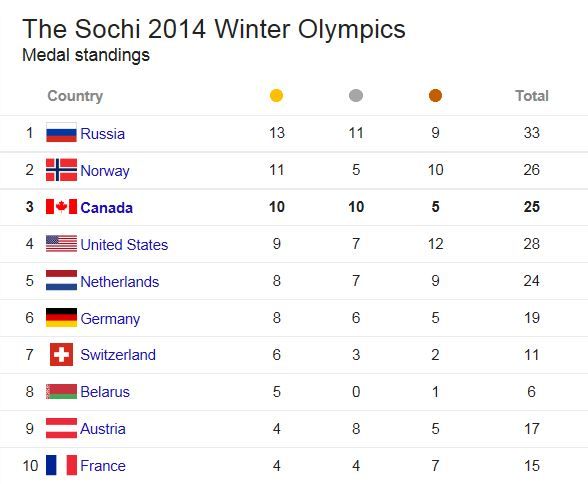This screenshot has width=588, height=484.
Task: Click the Norway flag icon
Action: (x=62, y=169)
